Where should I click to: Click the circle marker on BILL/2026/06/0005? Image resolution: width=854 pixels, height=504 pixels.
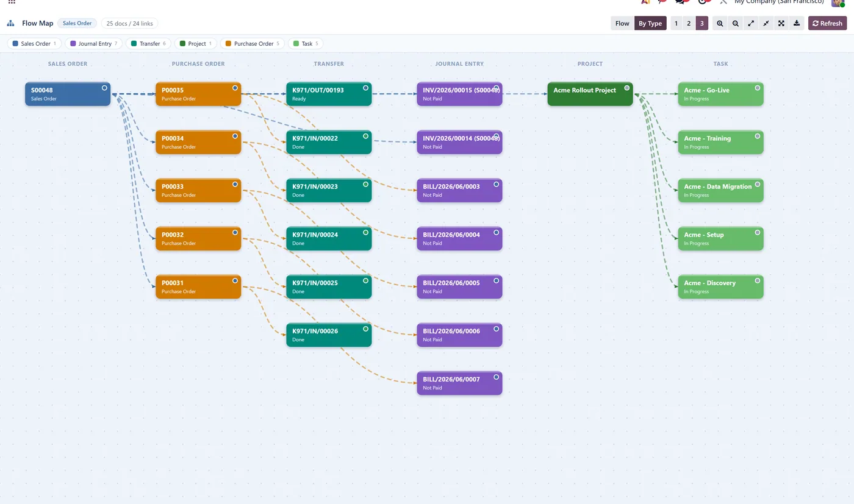coord(496,280)
